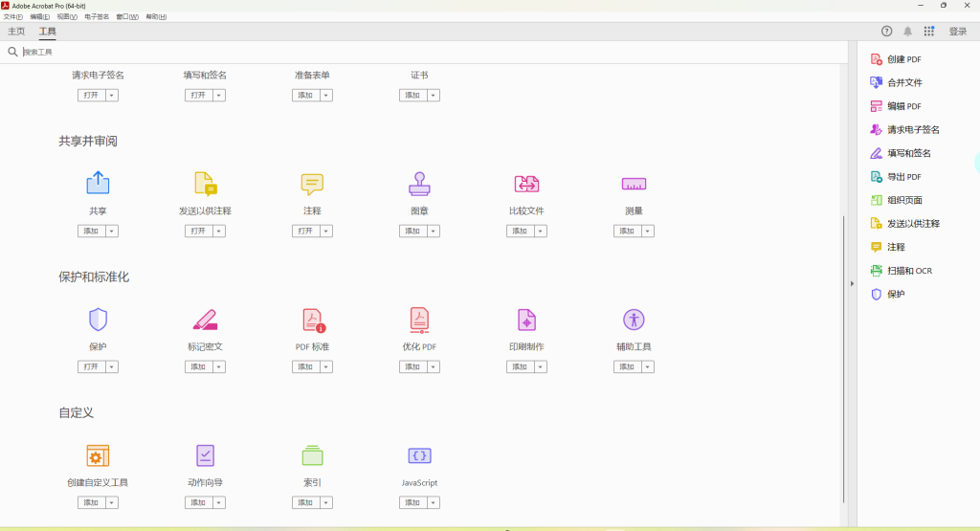This screenshot has width=980, height=531.
Task: Open dropdown arrow under 索引 tool
Action: pyautogui.click(x=326, y=503)
